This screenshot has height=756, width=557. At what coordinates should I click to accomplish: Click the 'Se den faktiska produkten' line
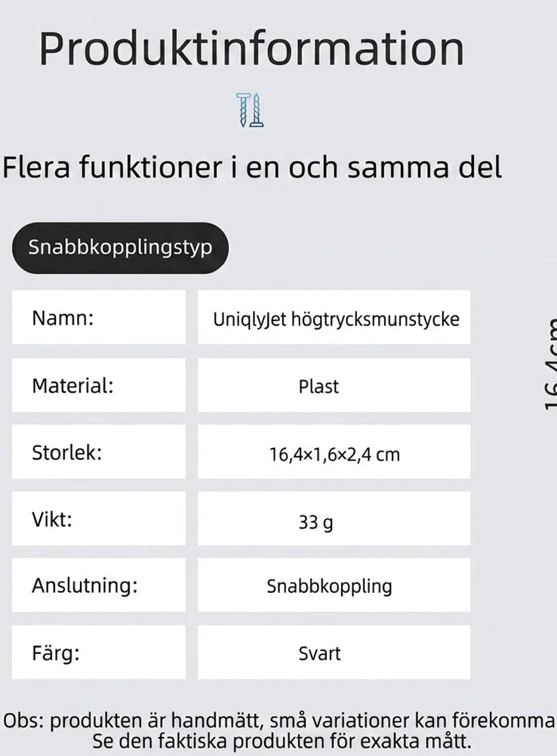[282, 741]
